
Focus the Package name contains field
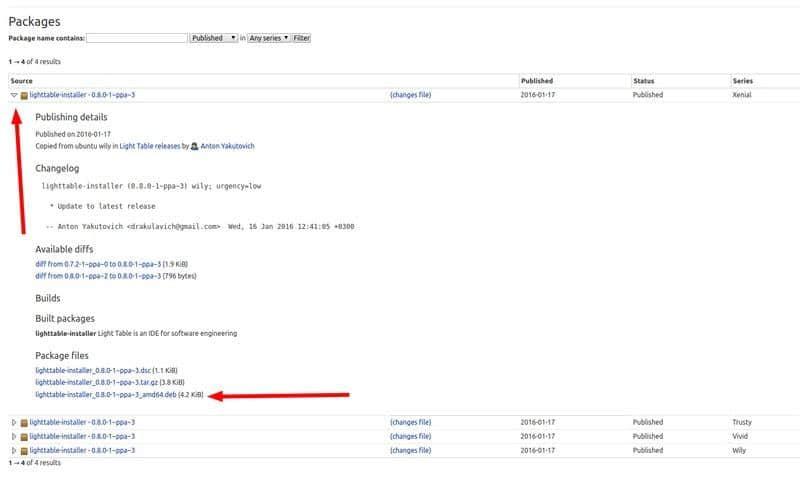(x=137, y=38)
